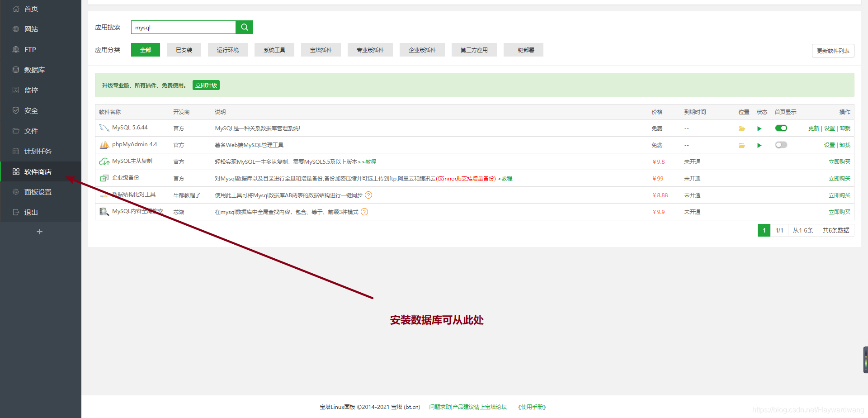The image size is (868, 418).
Task: Switch to 专业版插件 category
Action: click(370, 50)
